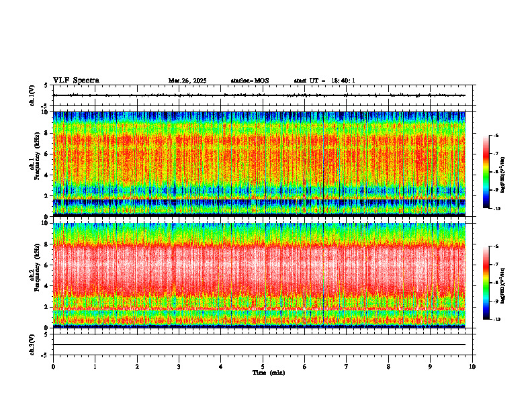
Task: Click the ch.2 "Frequency (kHz)" axis label
Action: 36,267
